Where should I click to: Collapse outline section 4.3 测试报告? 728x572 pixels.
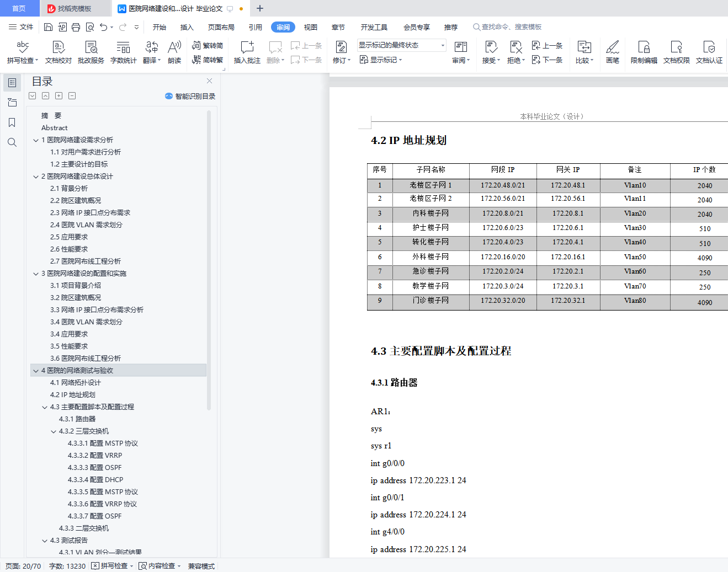pos(45,541)
